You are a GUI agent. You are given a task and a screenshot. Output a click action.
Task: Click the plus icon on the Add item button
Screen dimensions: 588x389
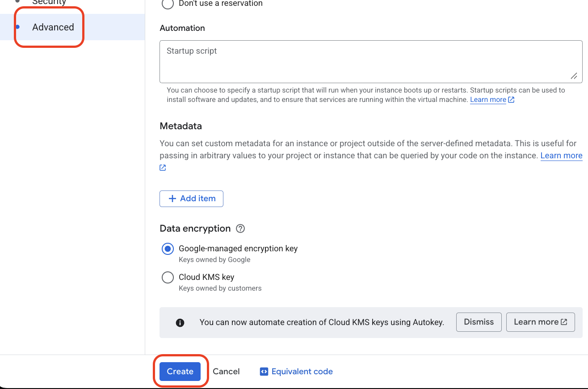(x=172, y=199)
